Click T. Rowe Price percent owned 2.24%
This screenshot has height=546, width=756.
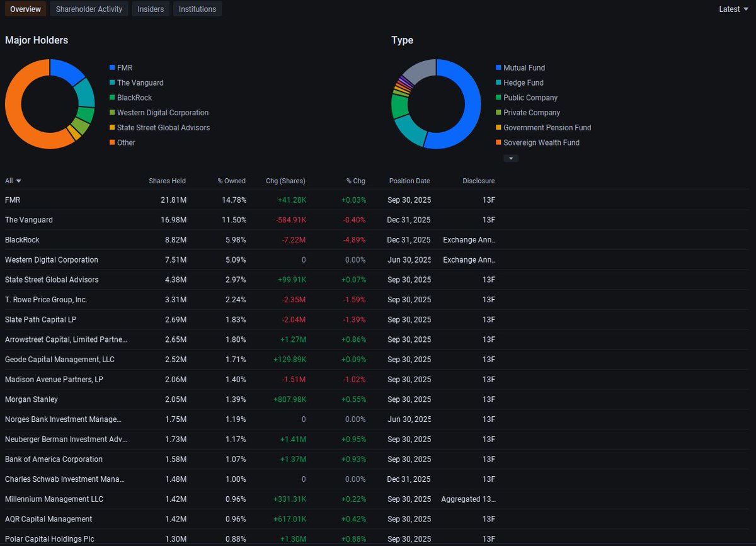(236, 300)
